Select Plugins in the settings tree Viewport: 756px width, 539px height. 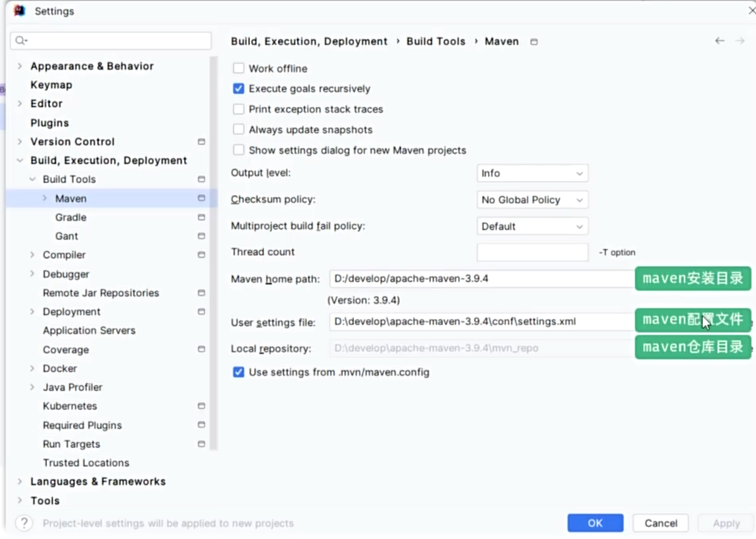coord(50,123)
